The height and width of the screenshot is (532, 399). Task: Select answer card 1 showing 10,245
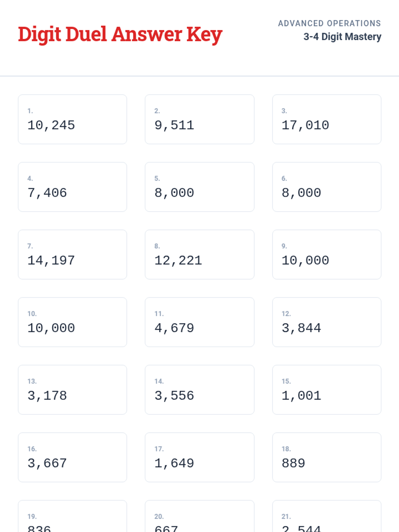(72, 119)
